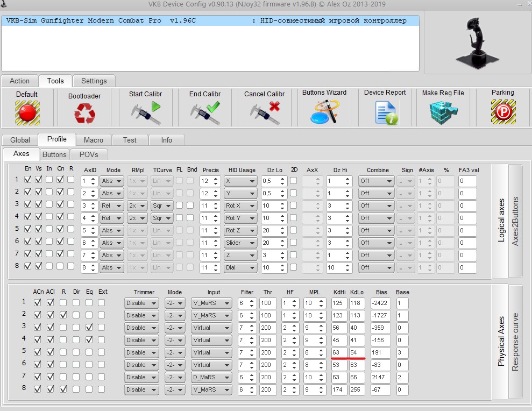
Task: Toggle ACn checkbox for physical axis 6
Action: click(37, 365)
